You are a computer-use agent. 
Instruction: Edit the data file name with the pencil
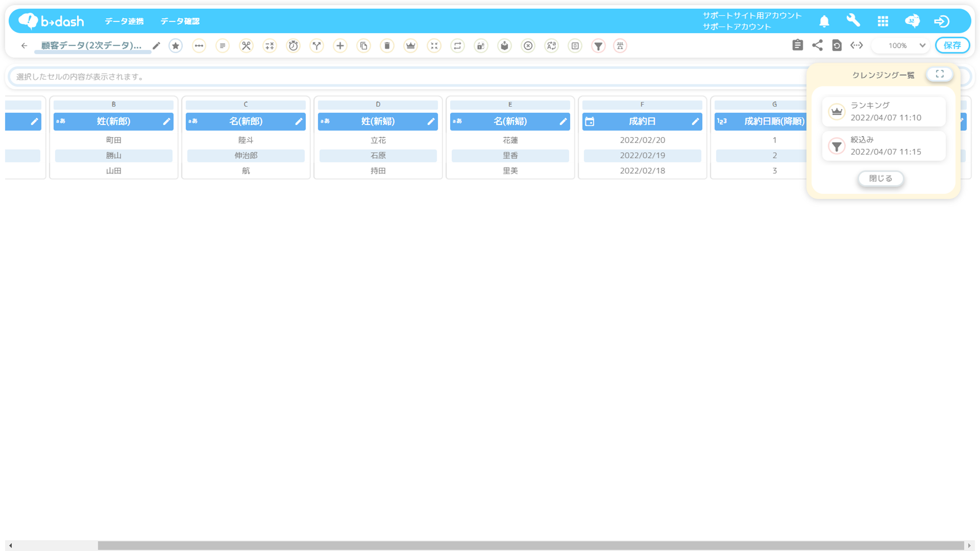tap(157, 46)
